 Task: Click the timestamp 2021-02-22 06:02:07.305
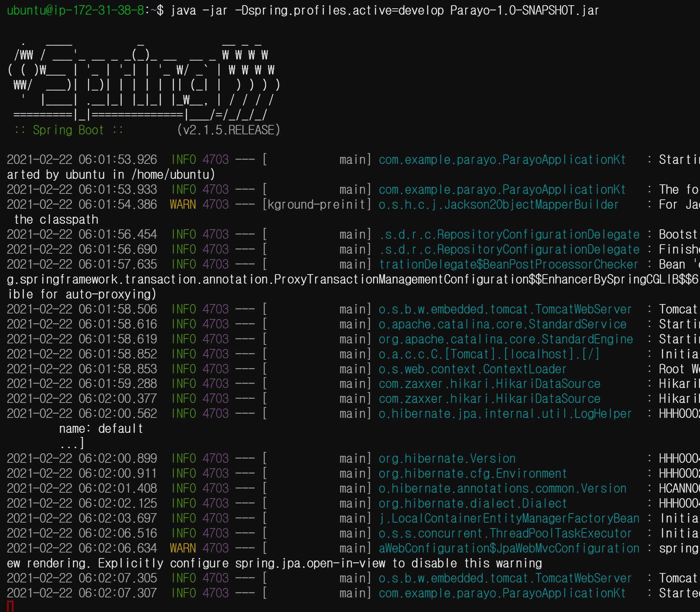[82, 578]
